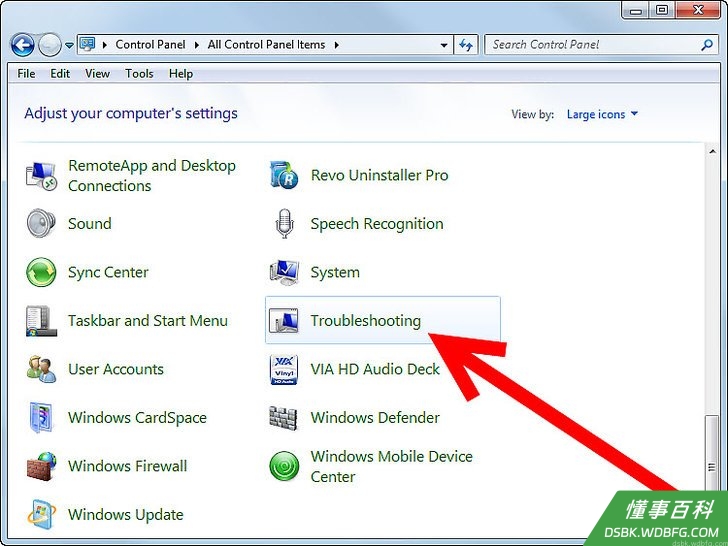
Task: Open the Windows CardSpace link text
Action: 137,418
